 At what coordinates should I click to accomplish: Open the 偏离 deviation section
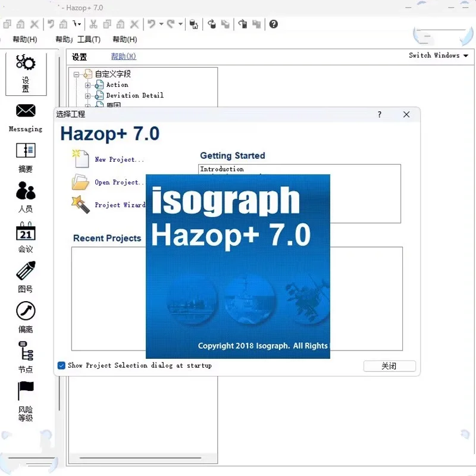pyautogui.click(x=26, y=317)
